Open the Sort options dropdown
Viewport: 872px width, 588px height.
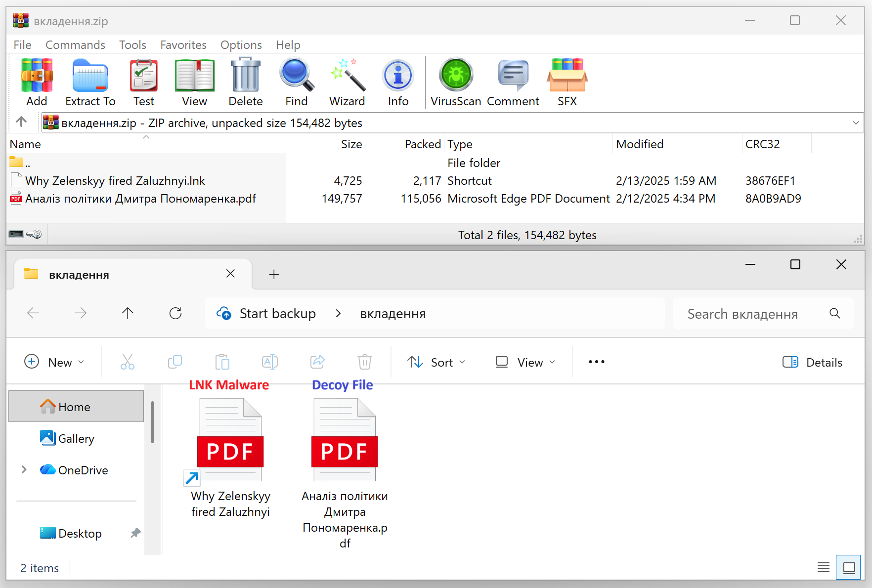pos(436,362)
